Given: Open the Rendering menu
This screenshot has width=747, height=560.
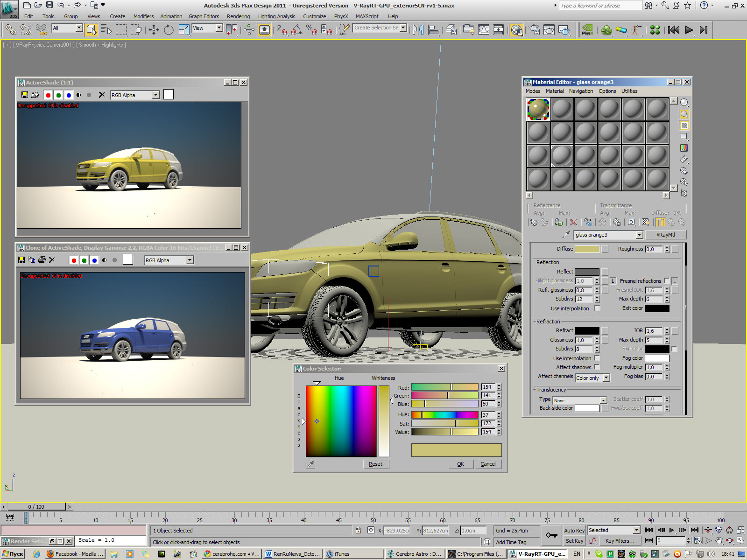Looking at the screenshot, I should [238, 16].
